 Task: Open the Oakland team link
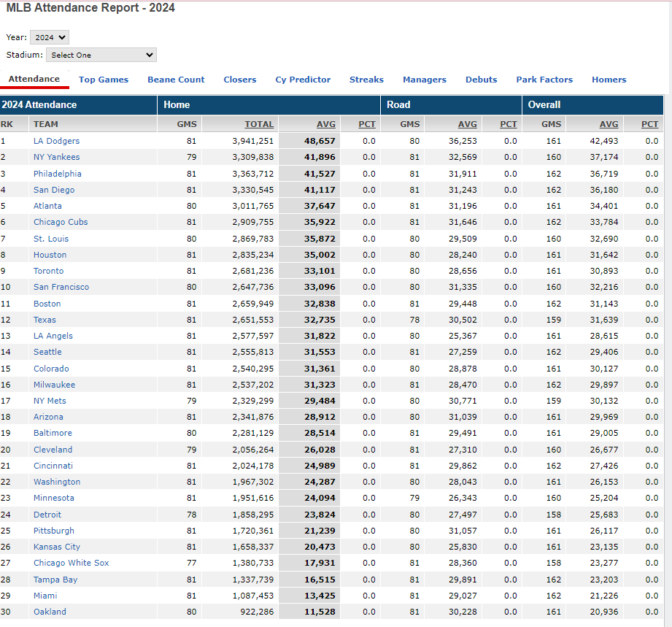[50, 612]
